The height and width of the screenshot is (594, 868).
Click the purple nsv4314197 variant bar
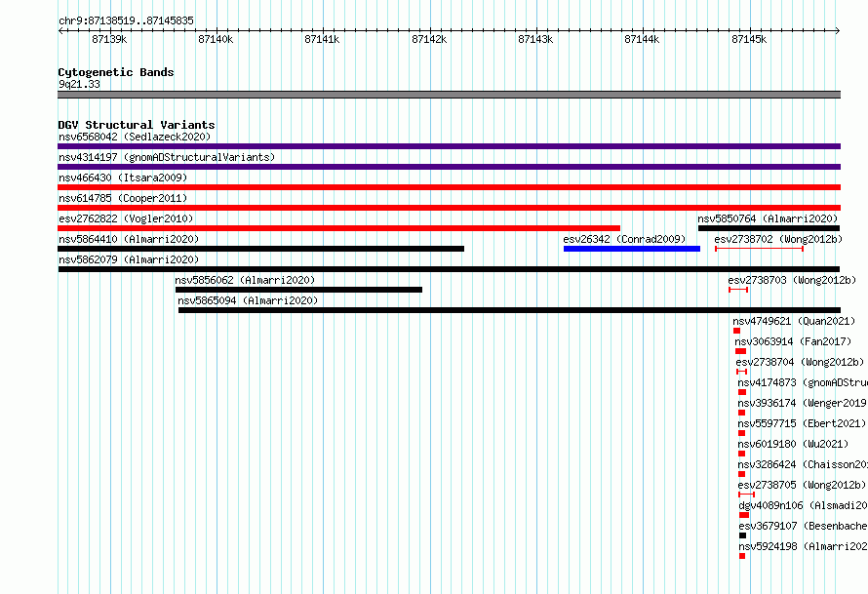(449, 167)
